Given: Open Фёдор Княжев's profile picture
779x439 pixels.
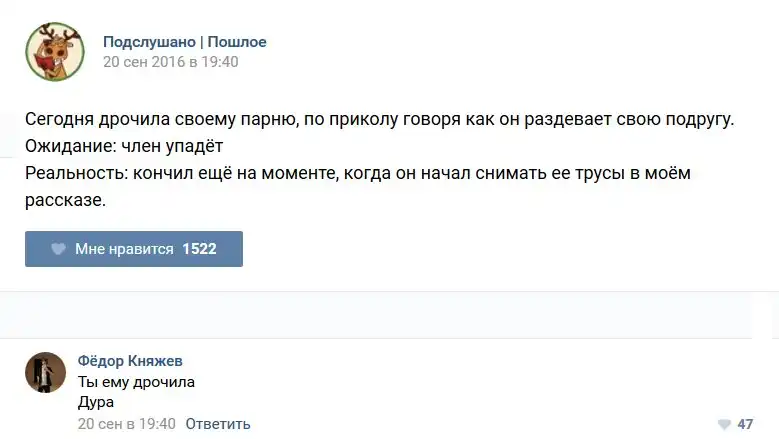Looking at the screenshot, I should (45, 372).
